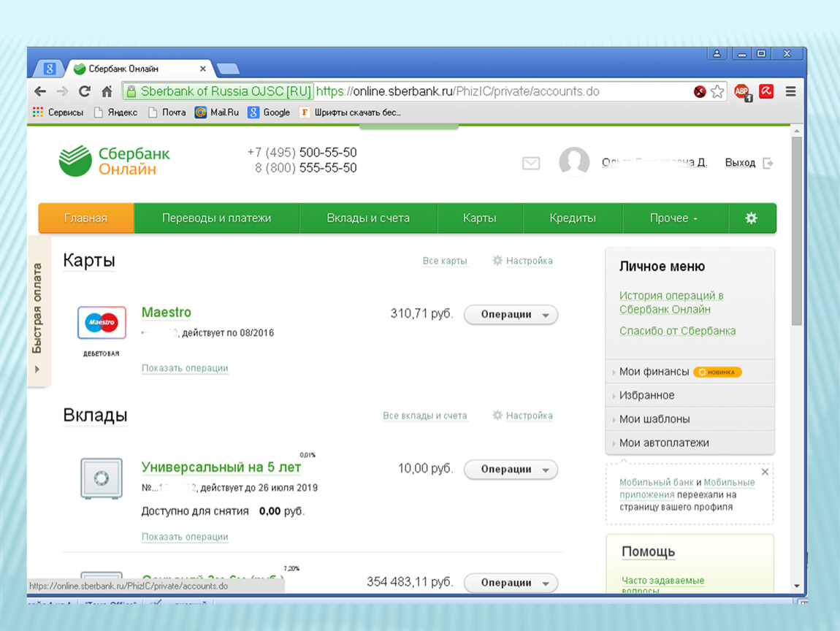This screenshot has width=840, height=631.
Task: Open Операции dropdown for Универсальный deposit
Action: click(x=511, y=469)
